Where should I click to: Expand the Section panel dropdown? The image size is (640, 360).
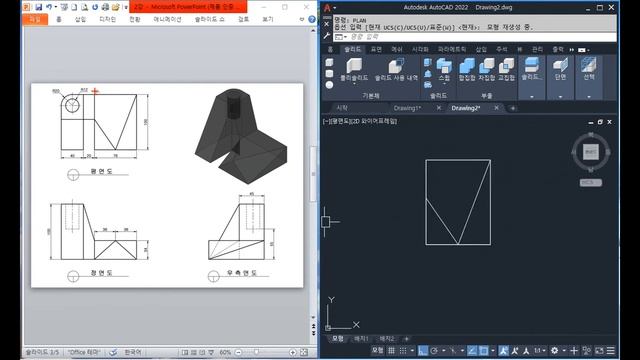coord(560,97)
